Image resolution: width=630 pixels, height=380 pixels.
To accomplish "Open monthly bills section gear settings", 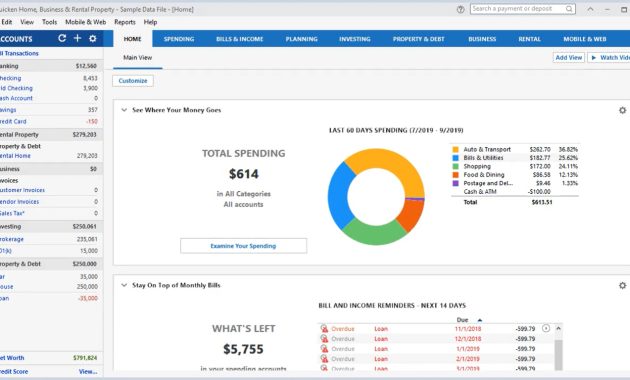I will tap(622, 285).
